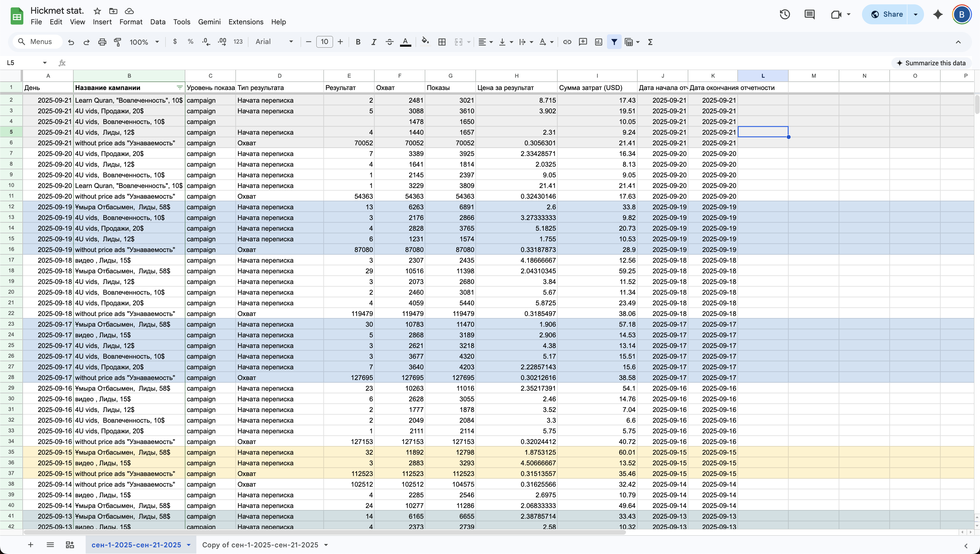The image size is (980, 554).
Task: Decrease font size with minus button
Action: (x=309, y=42)
